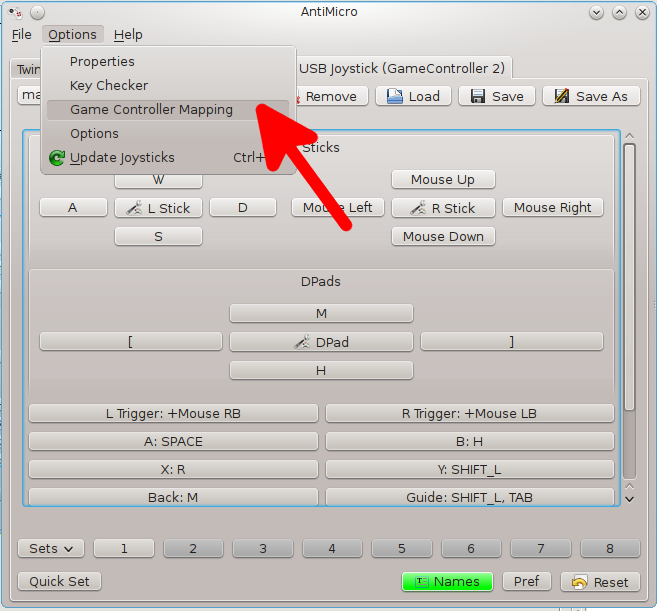Image resolution: width=657 pixels, height=611 pixels.
Task: Click the Mouse Down button
Action: (x=443, y=236)
